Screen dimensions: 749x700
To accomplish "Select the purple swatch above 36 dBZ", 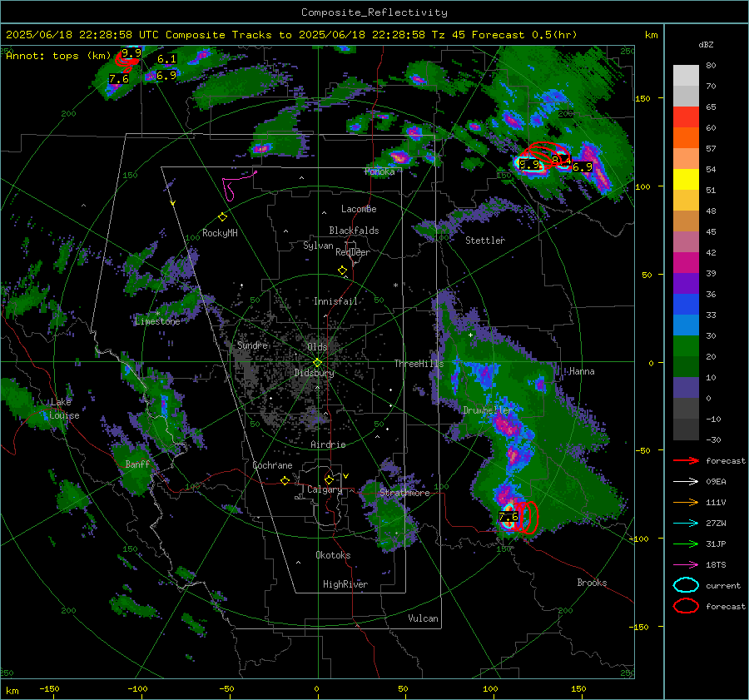I will tap(686, 283).
